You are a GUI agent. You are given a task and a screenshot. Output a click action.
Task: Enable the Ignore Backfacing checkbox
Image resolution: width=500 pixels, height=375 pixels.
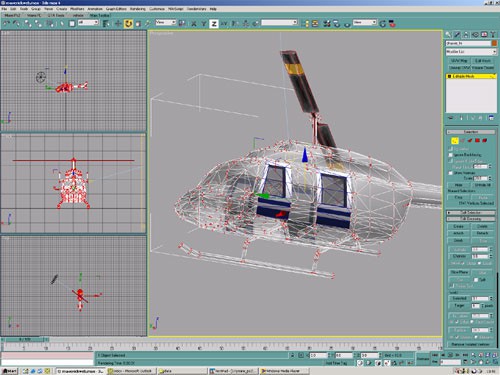pyautogui.click(x=451, y=155)
